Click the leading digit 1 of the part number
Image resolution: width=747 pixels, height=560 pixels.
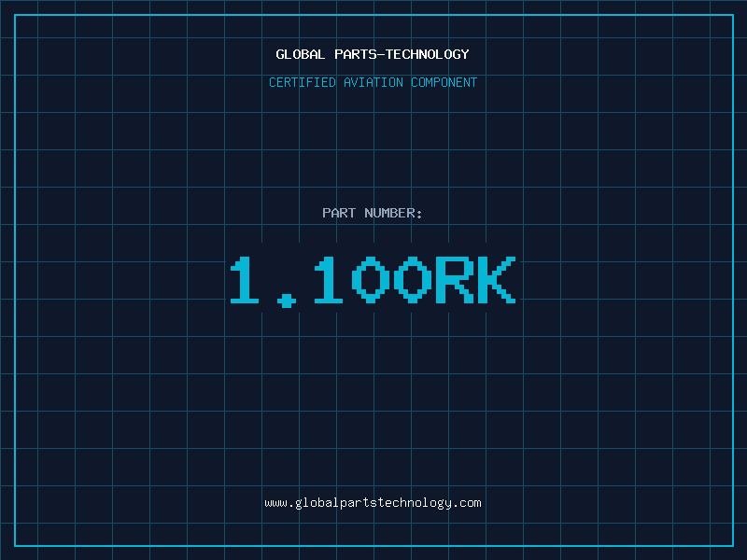click(248, 280)
